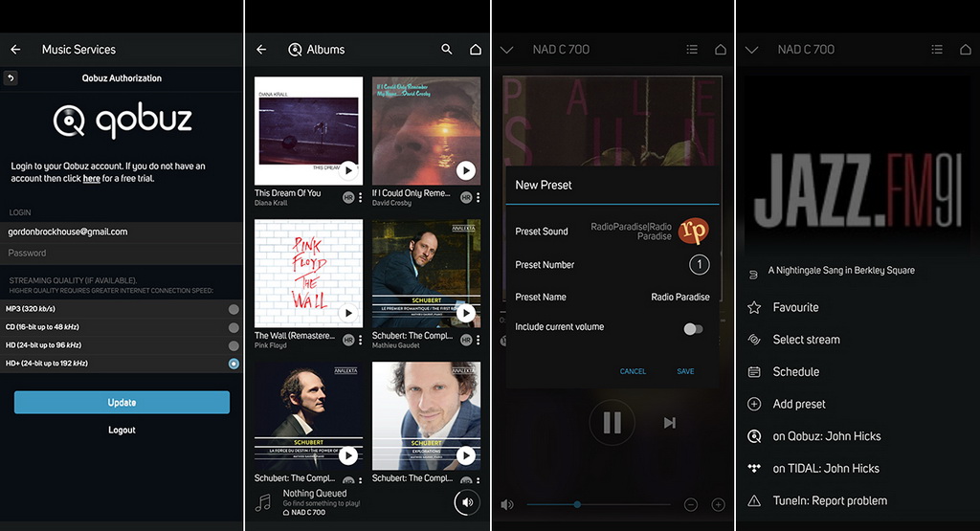Open more options for The Wall
This screenshot has width=980, height=531.
pyautogui.click(x=361, y=340)
